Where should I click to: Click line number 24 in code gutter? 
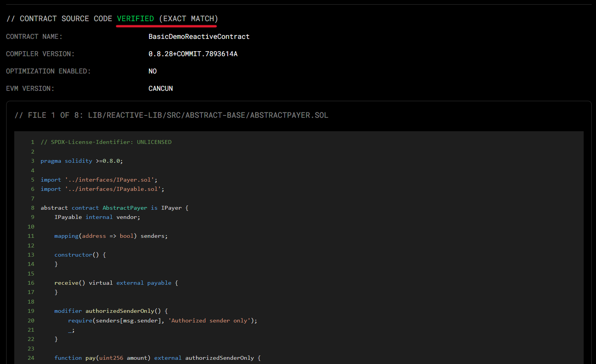click(x=31, y=358)
